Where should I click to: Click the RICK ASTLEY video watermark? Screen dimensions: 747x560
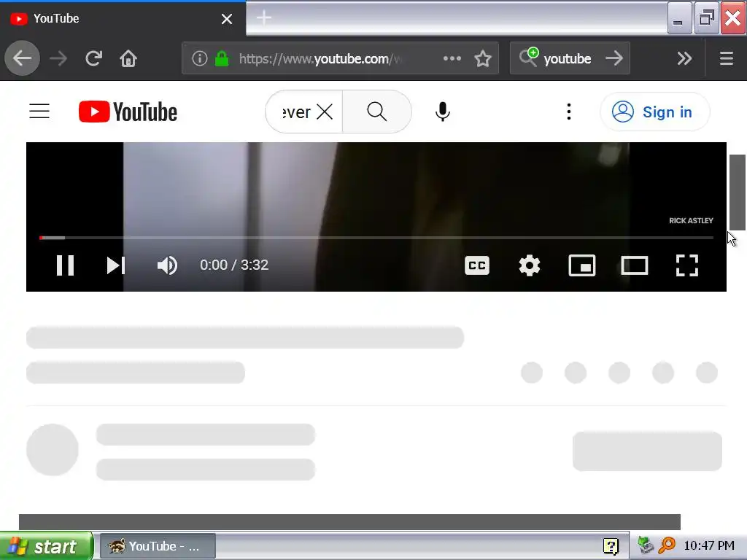tap(691, 220)
